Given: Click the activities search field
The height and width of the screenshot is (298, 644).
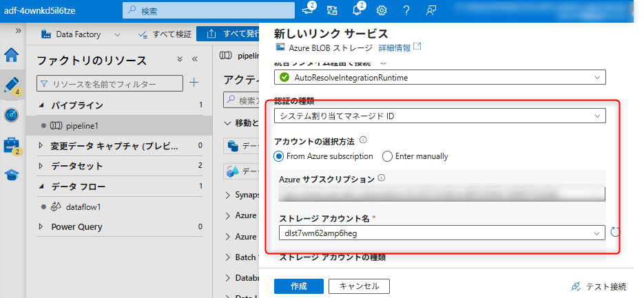Looking at the screenshot, I should [x=242, y=100].
